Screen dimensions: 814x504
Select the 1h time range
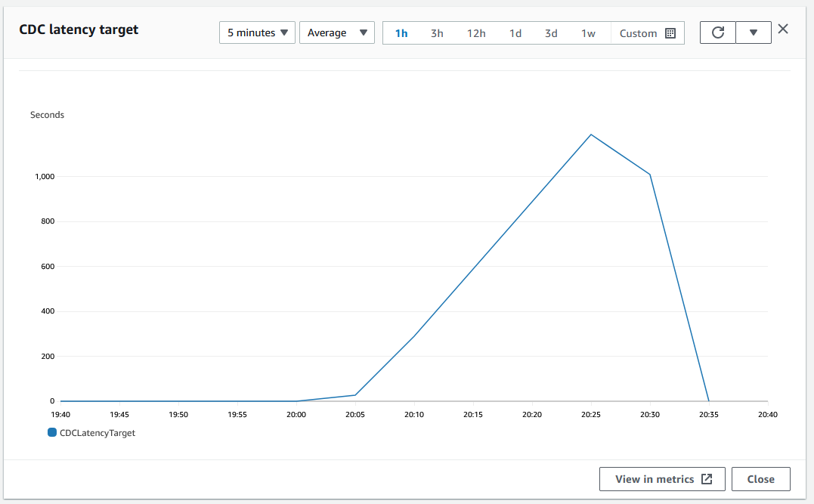pyautogui.click(x=401, y=33)
